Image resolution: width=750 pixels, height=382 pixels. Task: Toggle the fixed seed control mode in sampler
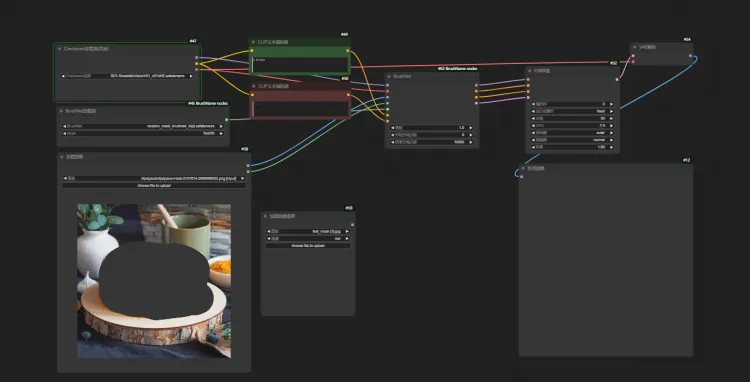pyautogui.click(x=573, y=111)
